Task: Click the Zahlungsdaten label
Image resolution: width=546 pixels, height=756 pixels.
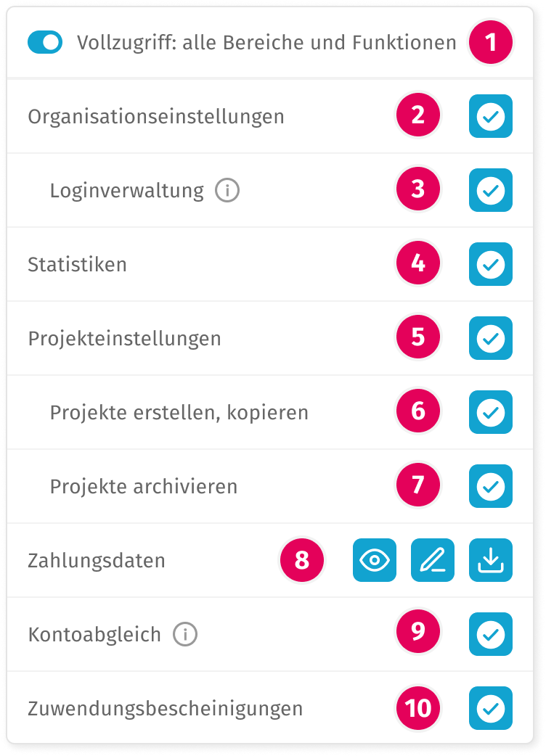Action: click(x=97, y=561)
